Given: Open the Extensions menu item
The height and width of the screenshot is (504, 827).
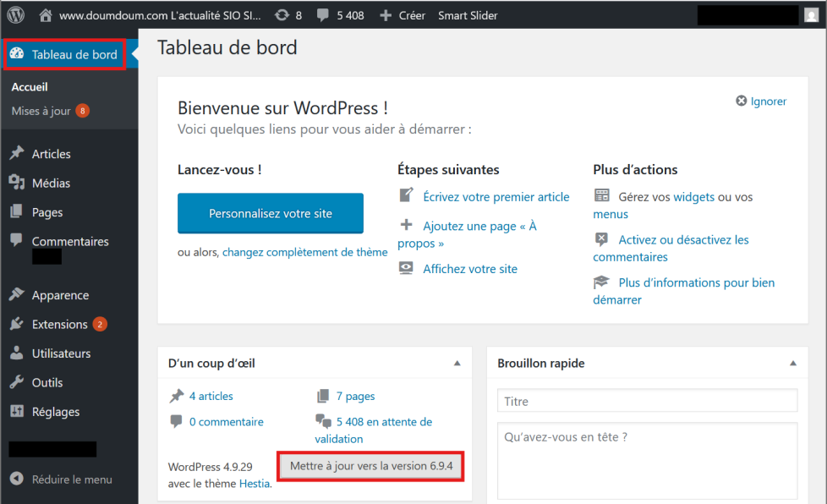Looking at the screenshot, I should tap(59, 325).
